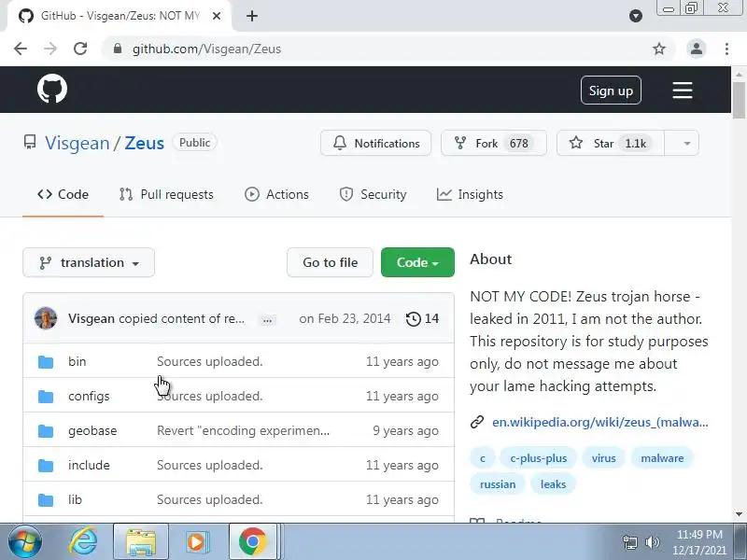Open Windows Media Player from taskbar
The height and width of the screenshot is (560, 747).
click(197, 542)
